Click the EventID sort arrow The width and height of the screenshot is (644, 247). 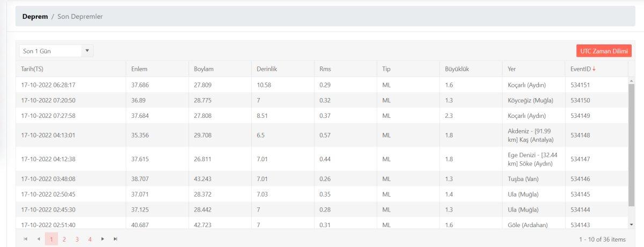pyautogui.click(x=594, y=69)
